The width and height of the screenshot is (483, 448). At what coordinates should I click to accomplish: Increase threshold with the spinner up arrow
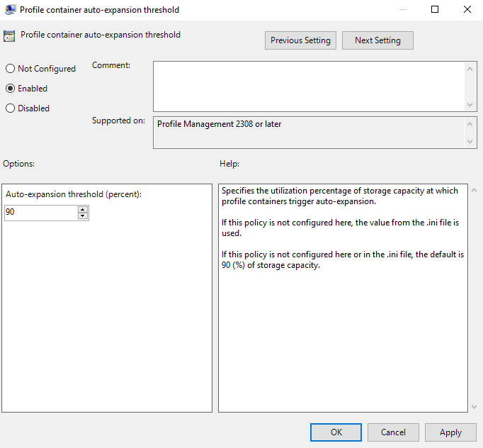click(x=83, y=210)
